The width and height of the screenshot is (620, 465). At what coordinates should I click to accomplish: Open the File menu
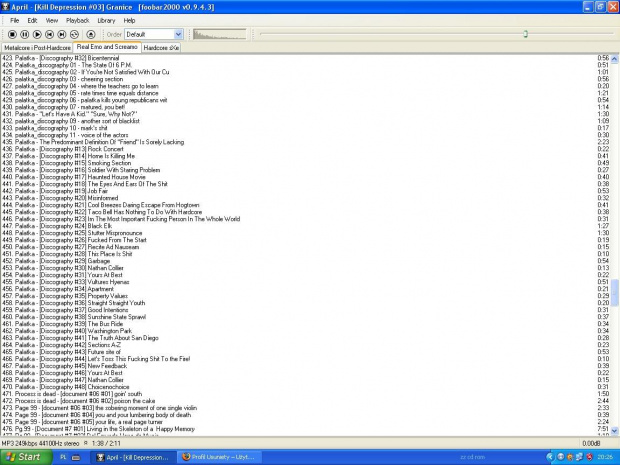(x=14, y=20)
